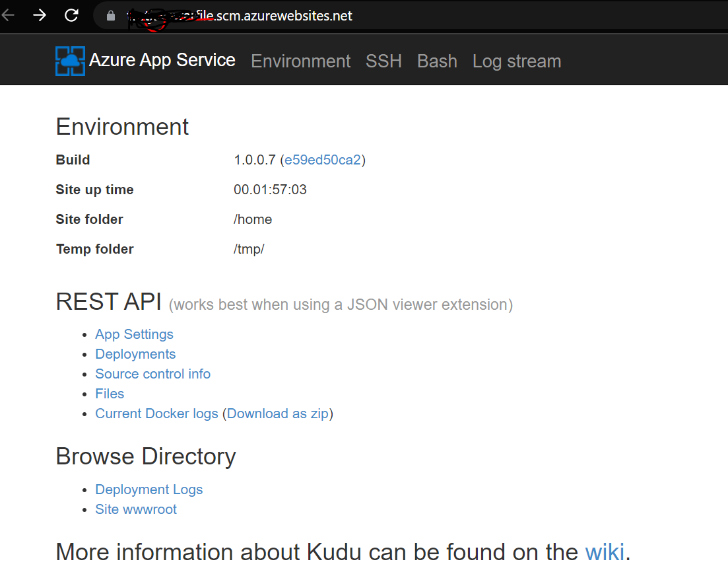
Task: Open the App Settings REST link
Action: (134, 334)
